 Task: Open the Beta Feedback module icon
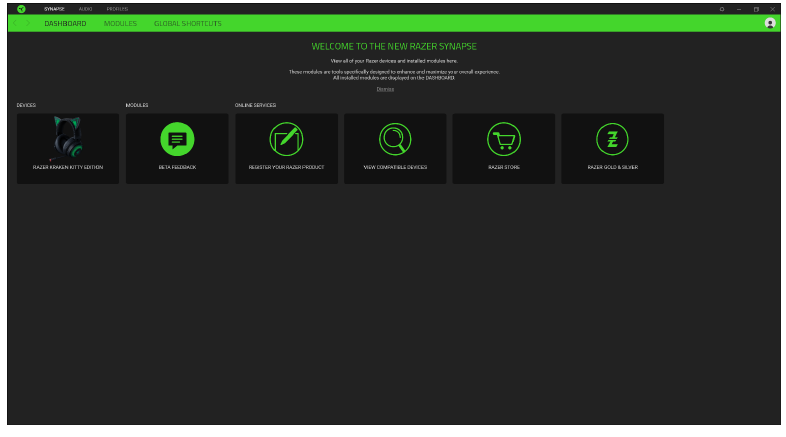[177, 139]
